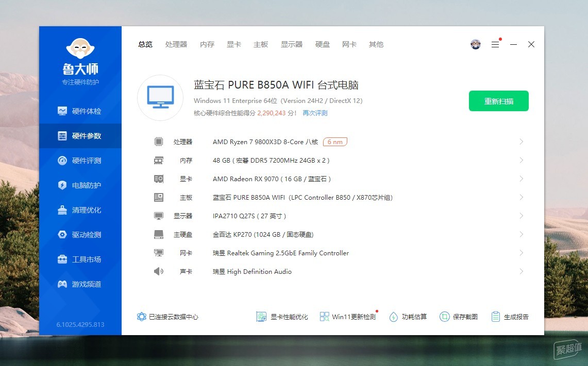The image size is (588, 366).
Task: Click the score 2,290,243 value
Action: pyautogui.click(x=272, y=113)
